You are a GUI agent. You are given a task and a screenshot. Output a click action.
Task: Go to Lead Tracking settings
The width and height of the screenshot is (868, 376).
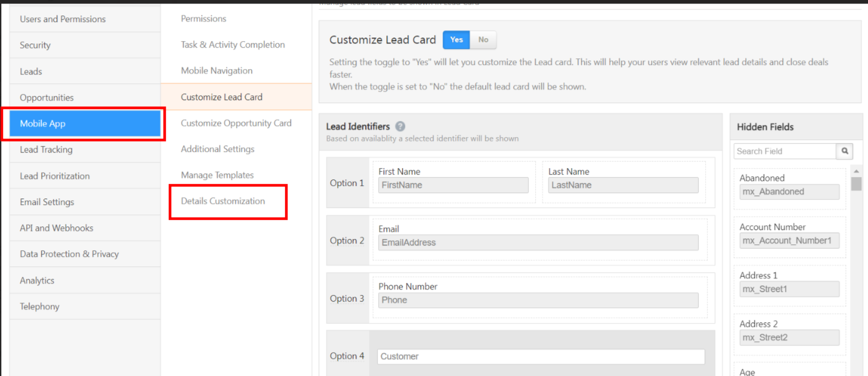(x=46, y=150)
